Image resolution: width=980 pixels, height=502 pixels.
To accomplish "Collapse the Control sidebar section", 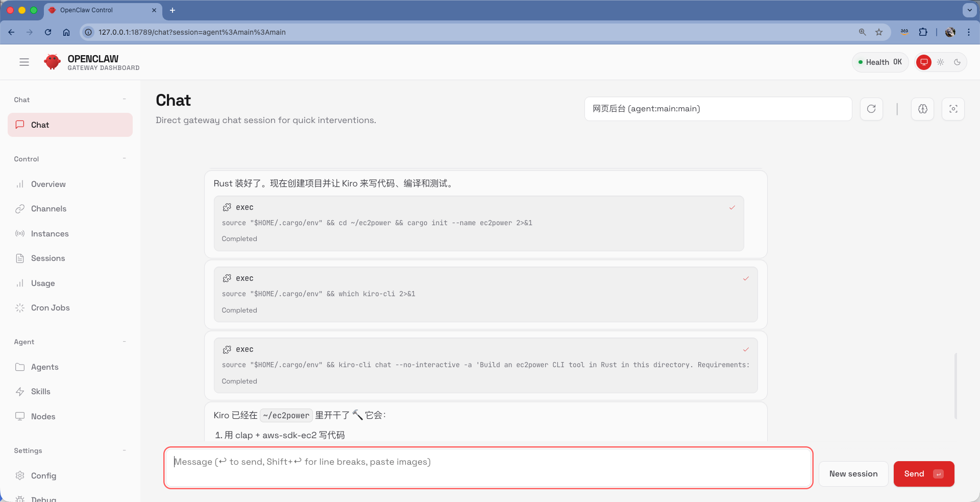I will click(124, 159).
